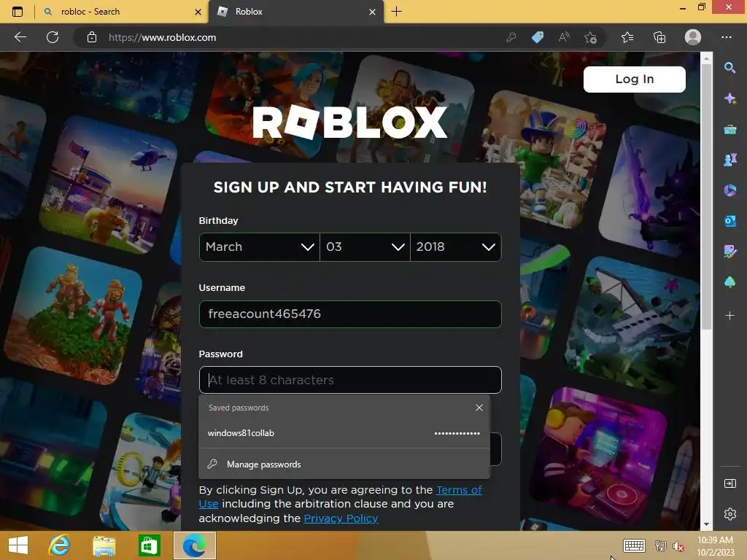Image resolution: width=747 pixels, height=560 pixels.
Task: Click the network tray icon
Action: click(x=661, y=546)
